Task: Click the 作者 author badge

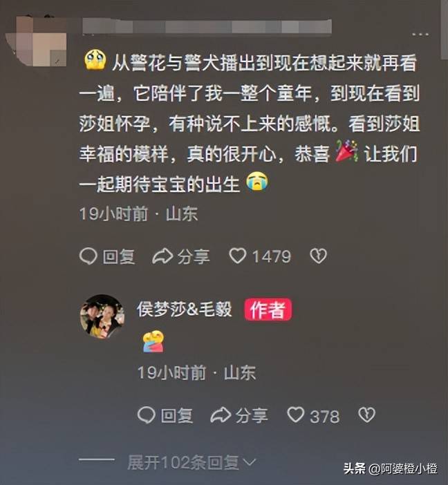Action: coord(268,310)
